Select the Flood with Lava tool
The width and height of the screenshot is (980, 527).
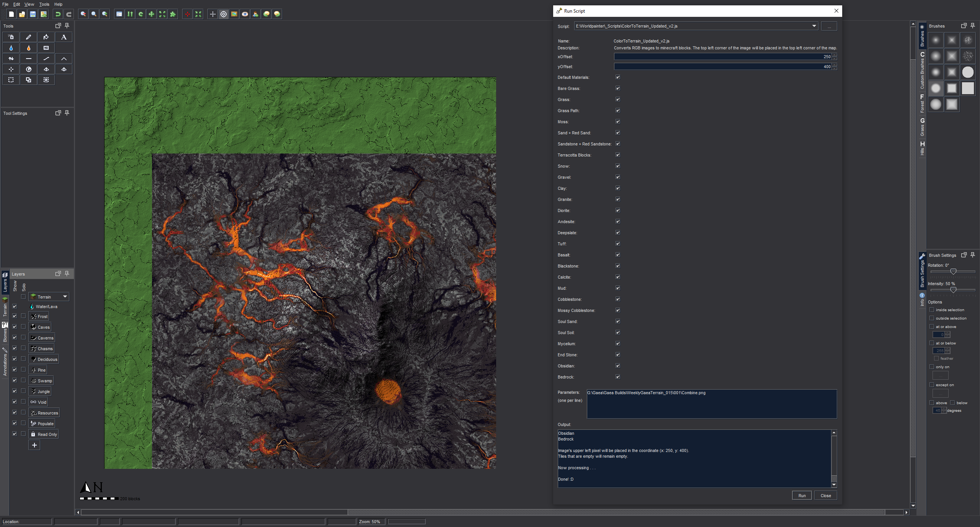[29, 48]
